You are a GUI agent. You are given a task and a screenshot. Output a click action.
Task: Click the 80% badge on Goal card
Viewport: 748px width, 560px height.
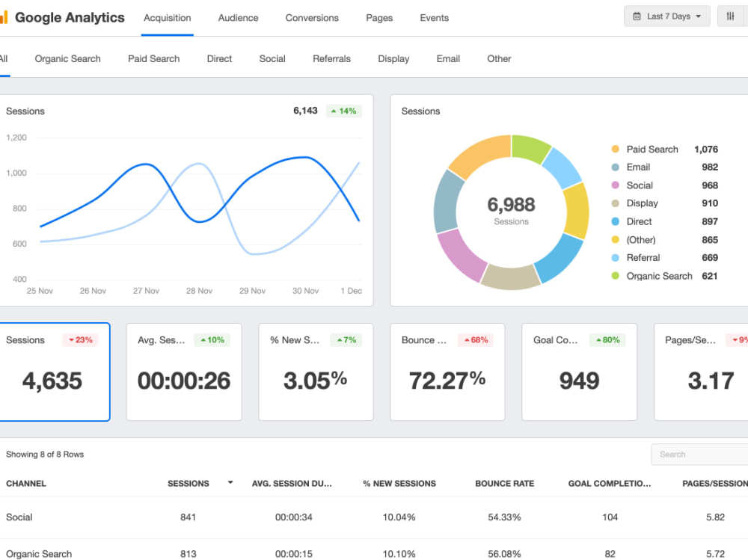click(x=607, y=340)
